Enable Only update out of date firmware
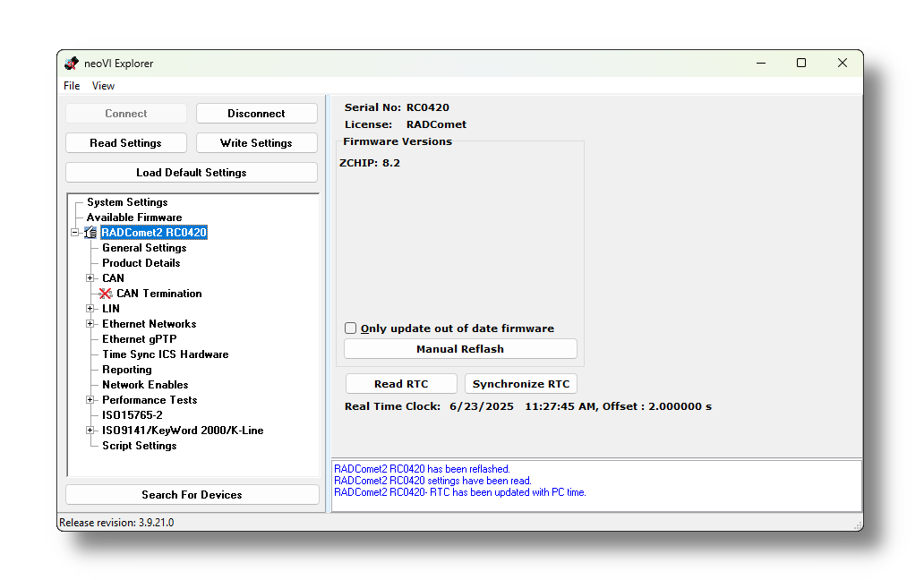The height and width of the screenshot is (580, 924). 351,328
